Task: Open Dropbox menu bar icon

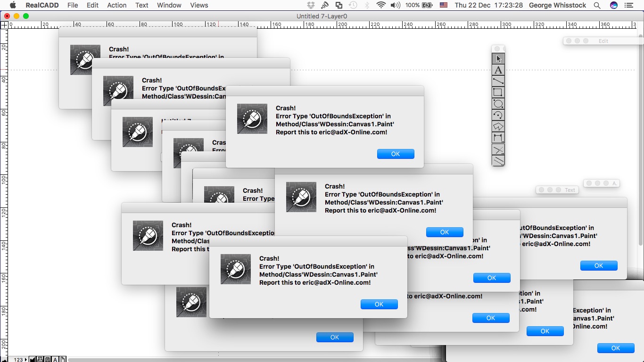Action: (311, 5)
